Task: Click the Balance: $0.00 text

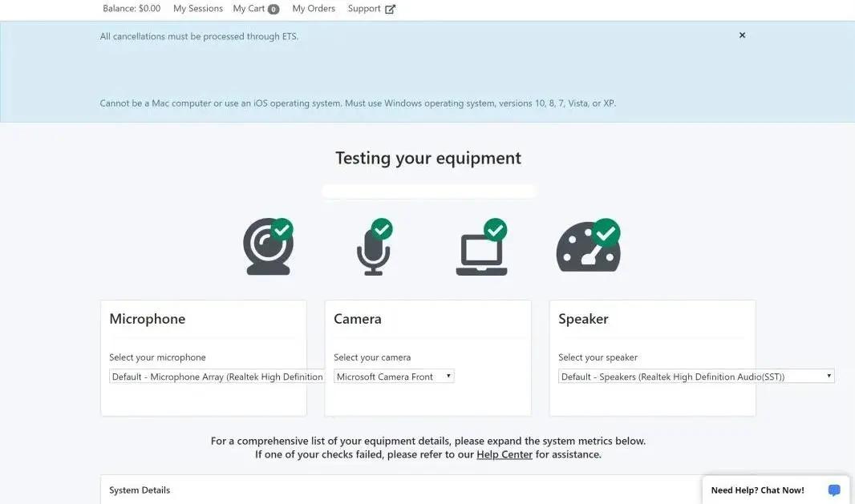Action: 132,9
